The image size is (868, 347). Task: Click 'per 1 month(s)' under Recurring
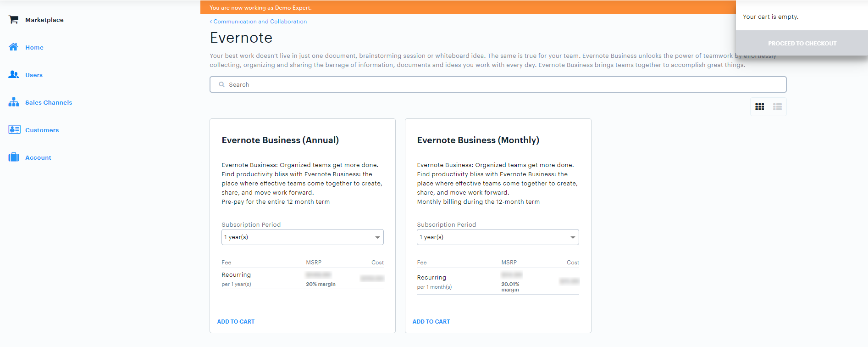(x=434, y=287)
